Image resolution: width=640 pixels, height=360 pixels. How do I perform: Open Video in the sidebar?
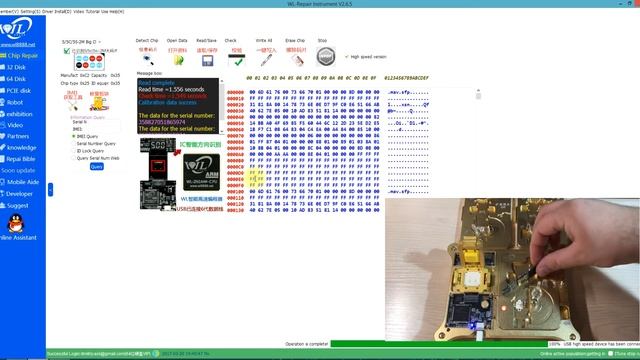pyautogui.click(x=12, y=125)
